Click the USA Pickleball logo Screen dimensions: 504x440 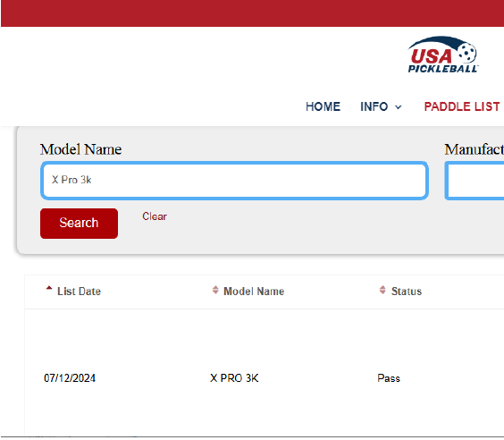[442, 55]
